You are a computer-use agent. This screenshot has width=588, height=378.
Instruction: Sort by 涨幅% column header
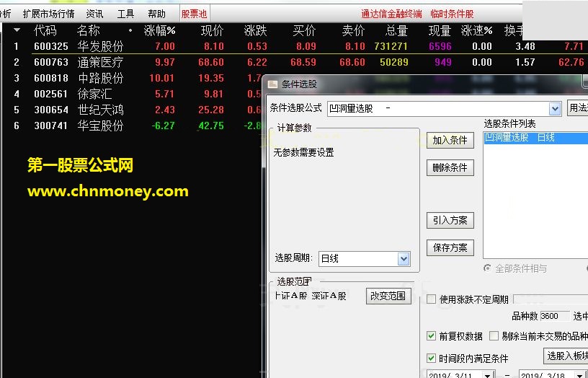(x=160, y=30)
